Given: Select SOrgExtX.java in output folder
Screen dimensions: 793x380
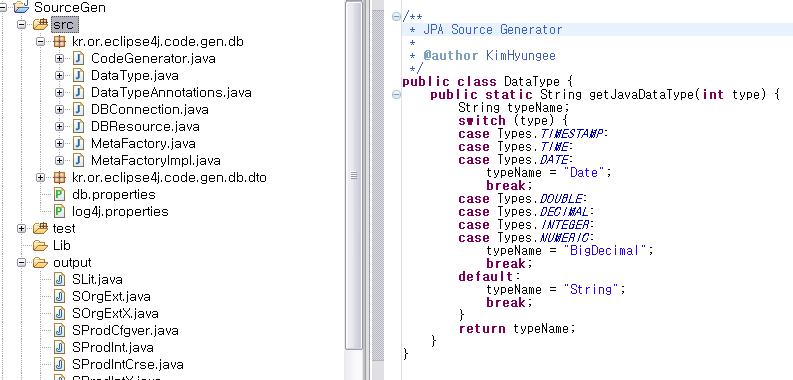Looking at the screenshot, I should pyautogui.click(x=115, y=313).
